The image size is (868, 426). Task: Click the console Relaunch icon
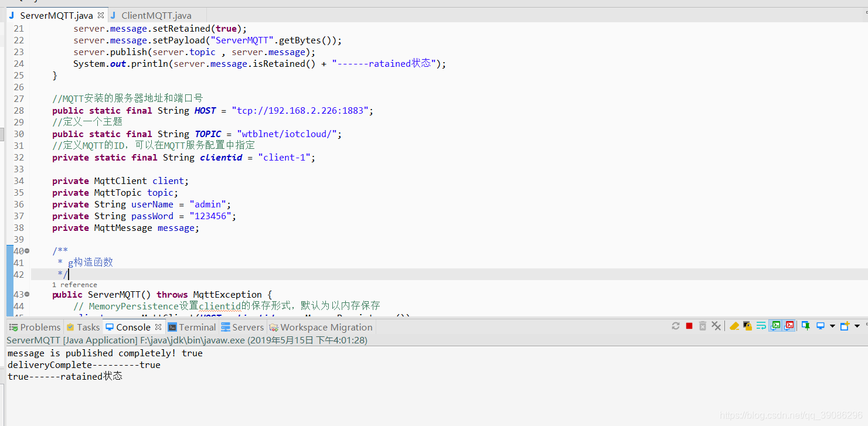click(676, 326)
